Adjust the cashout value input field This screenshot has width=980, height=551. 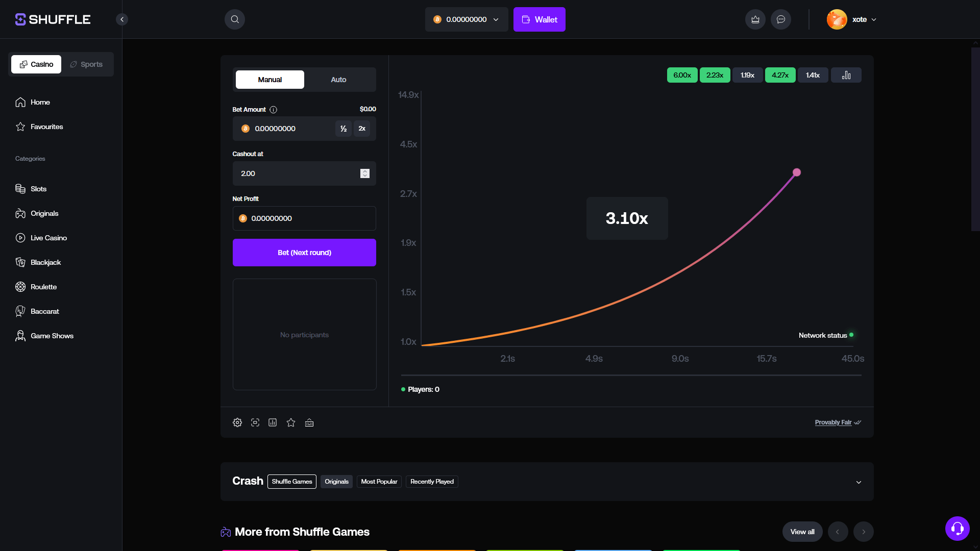(x=304, y=173)
